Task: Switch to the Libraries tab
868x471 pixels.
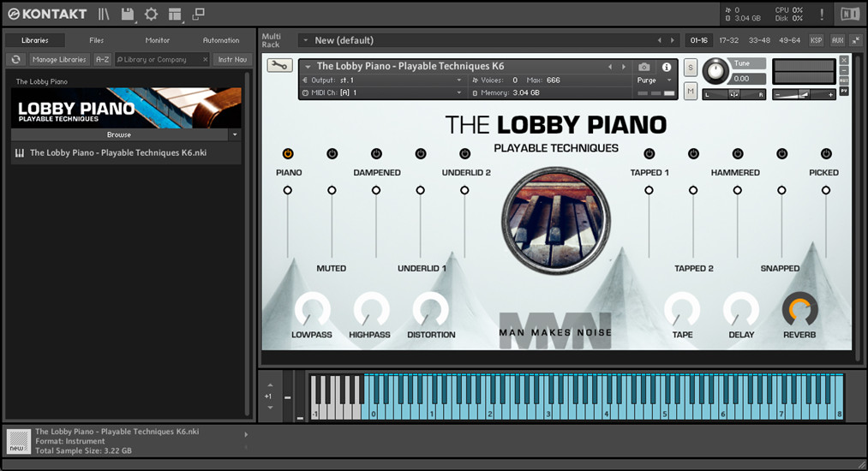Action: [x=35, y=40]
